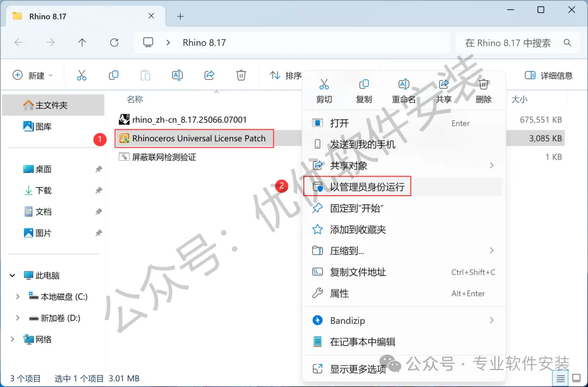Expand the 网络 tree node
Image resolution: width=588 pixels, height=387 pixels.
pyautogui.click(x=13, y=340)
